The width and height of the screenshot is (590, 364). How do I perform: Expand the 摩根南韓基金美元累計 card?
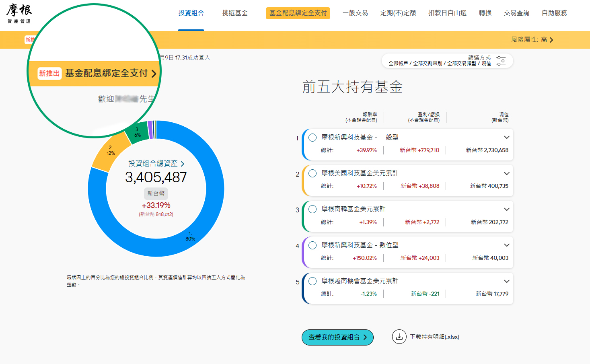(507, 209)
